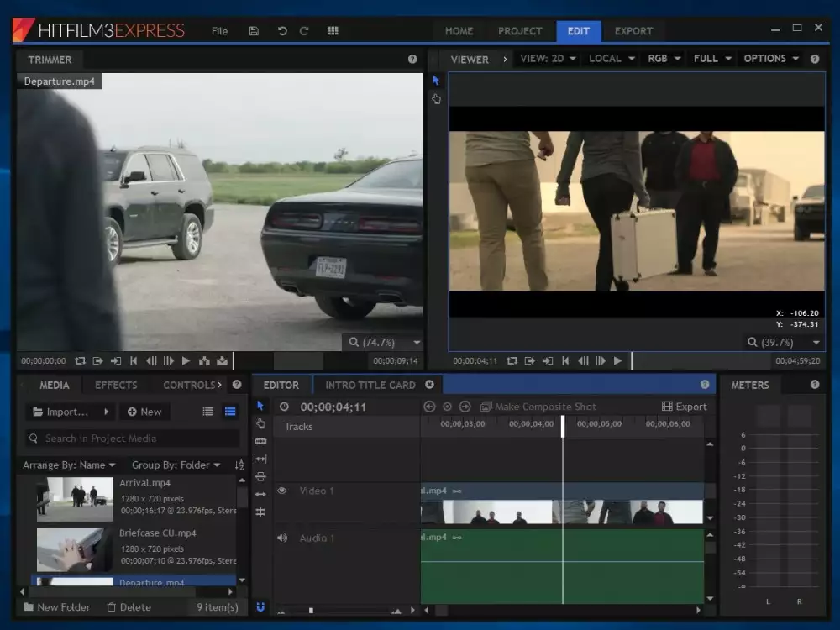
Task: Switch to the EXPORT tab
Action: [633, 31]
